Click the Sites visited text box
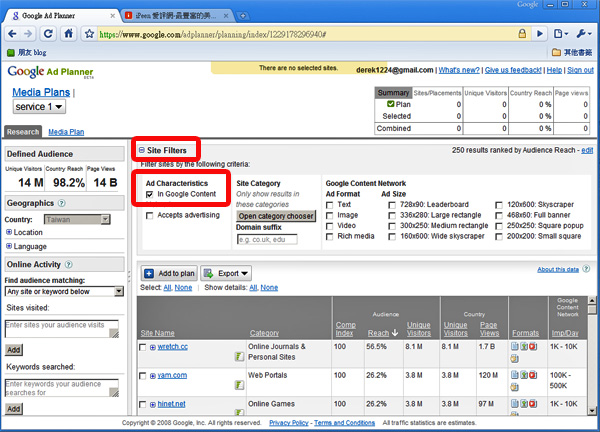600x432 pixels. point(62,329)
